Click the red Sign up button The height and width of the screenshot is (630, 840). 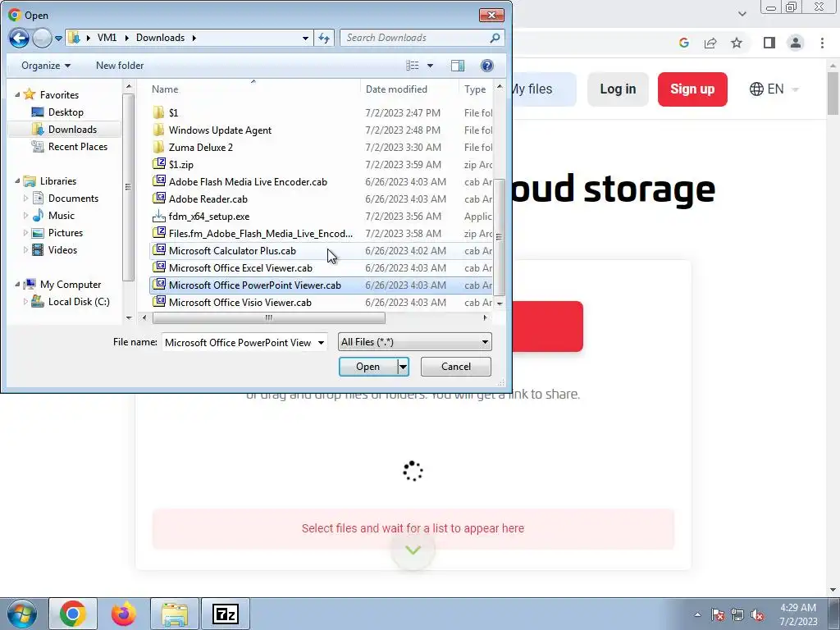[x=692, y=89]
